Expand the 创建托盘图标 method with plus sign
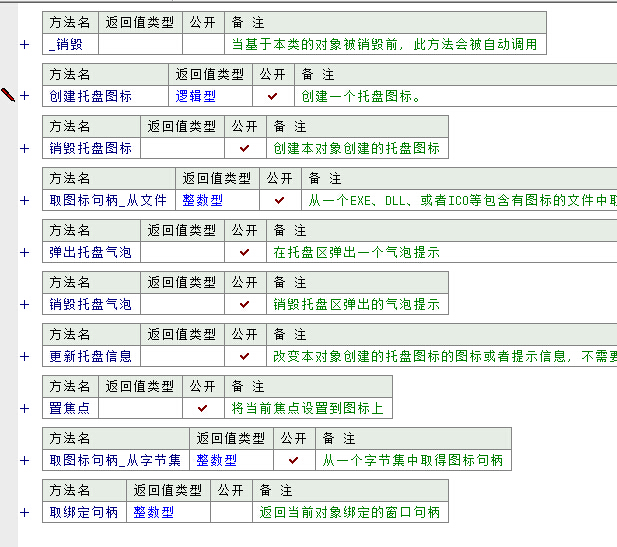The image size is (617, 547). [24, 96]
